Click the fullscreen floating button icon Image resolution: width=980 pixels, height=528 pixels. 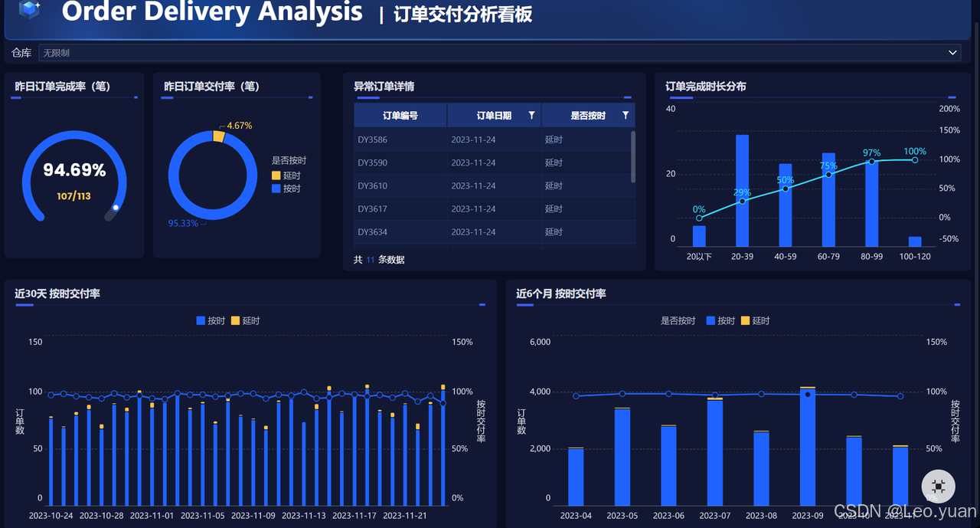point(939,486)
